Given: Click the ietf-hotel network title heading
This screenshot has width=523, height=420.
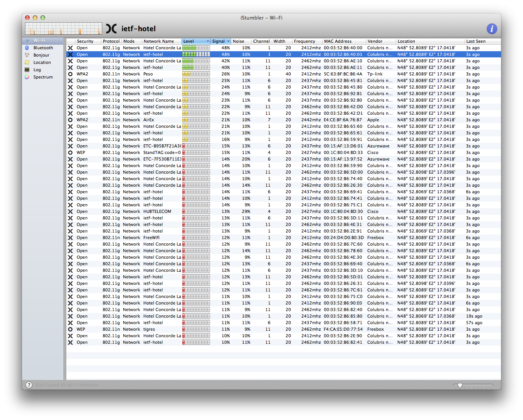Looking at the screenshot, I should (139, 28).
